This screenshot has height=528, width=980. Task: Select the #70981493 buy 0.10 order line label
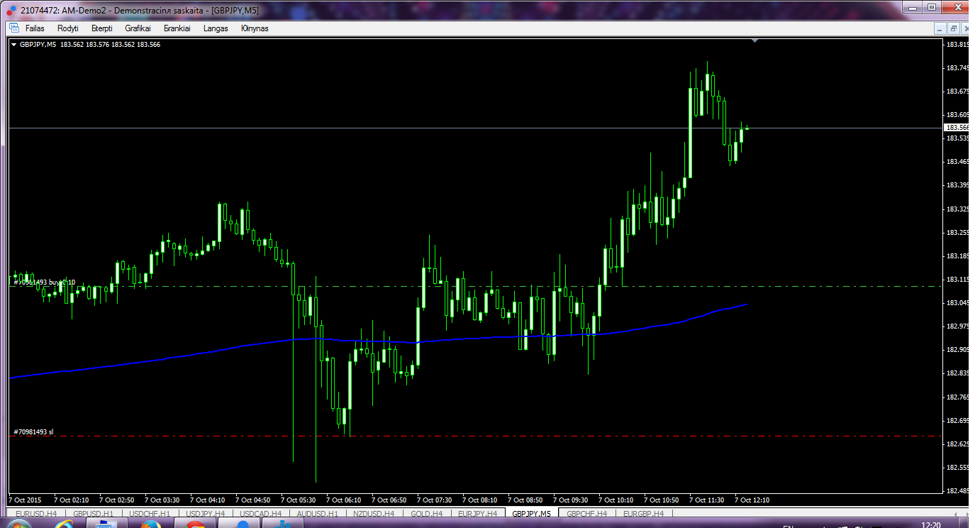point(45,282)
